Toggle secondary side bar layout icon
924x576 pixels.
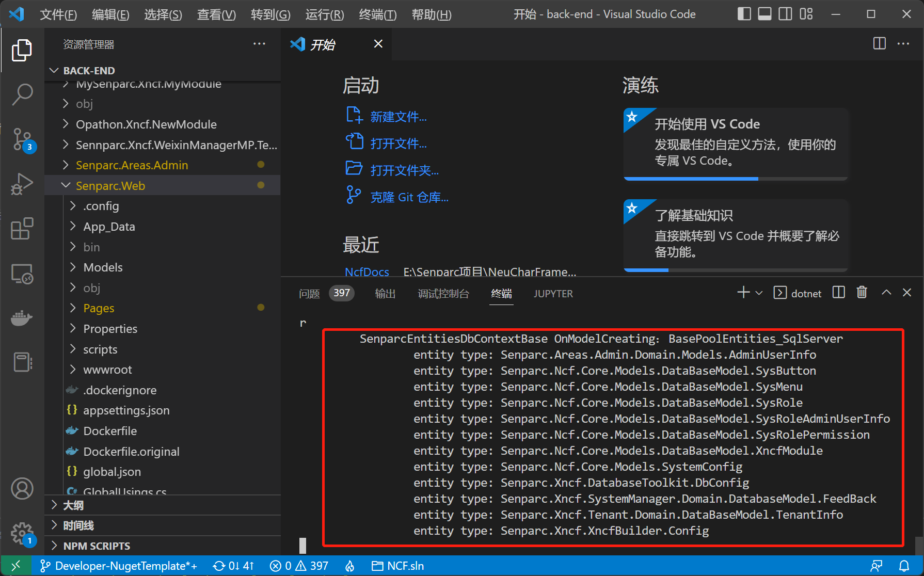(785, 14)
